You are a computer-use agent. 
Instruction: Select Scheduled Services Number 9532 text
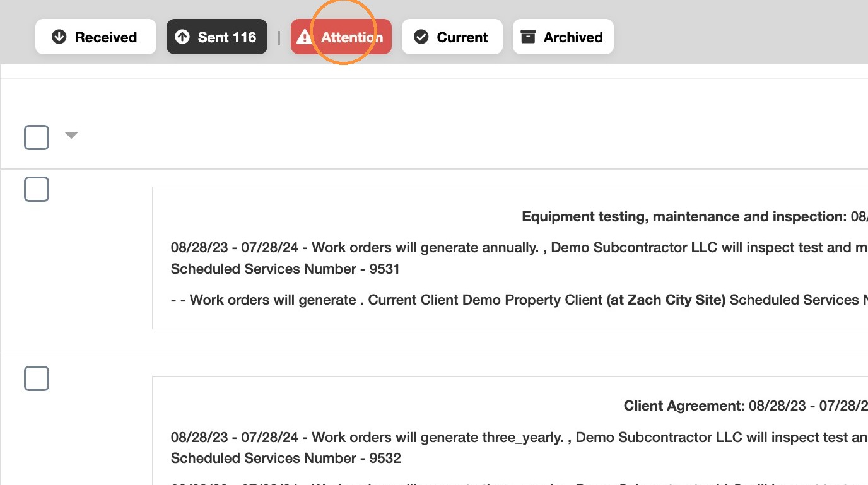tap(286, 459)
